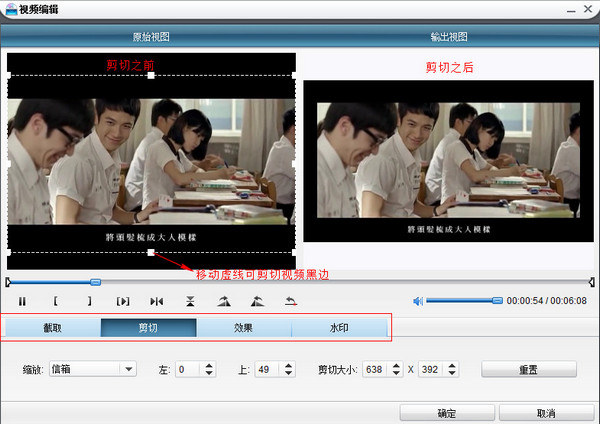Select the 剪切 tab
600x424 pixels.
[x=148, y=328]
